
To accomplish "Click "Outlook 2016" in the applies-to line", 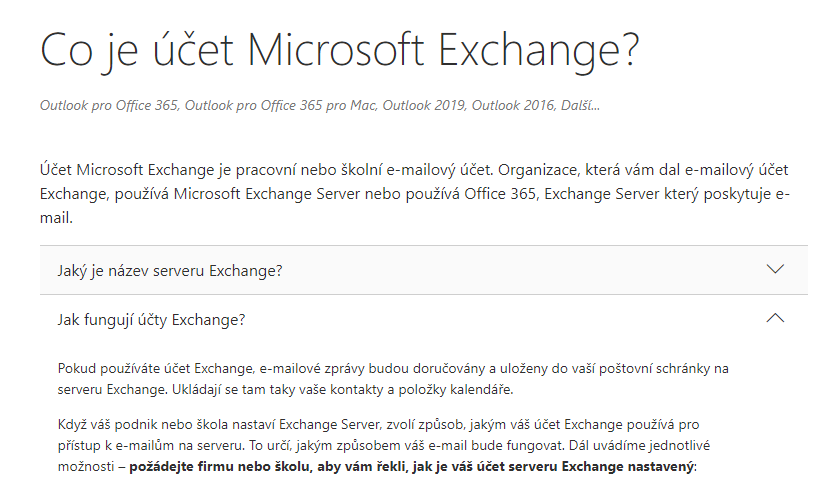I will point(513,106).
